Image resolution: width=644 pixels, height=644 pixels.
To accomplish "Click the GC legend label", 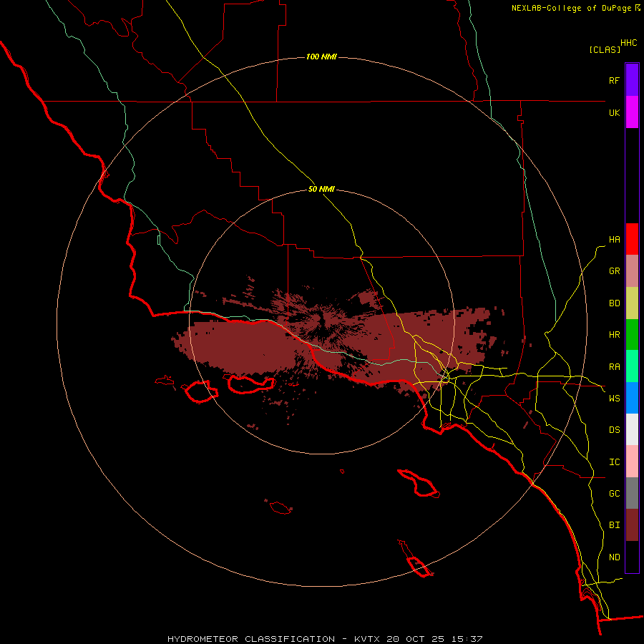I will click(x=614, y=494).
